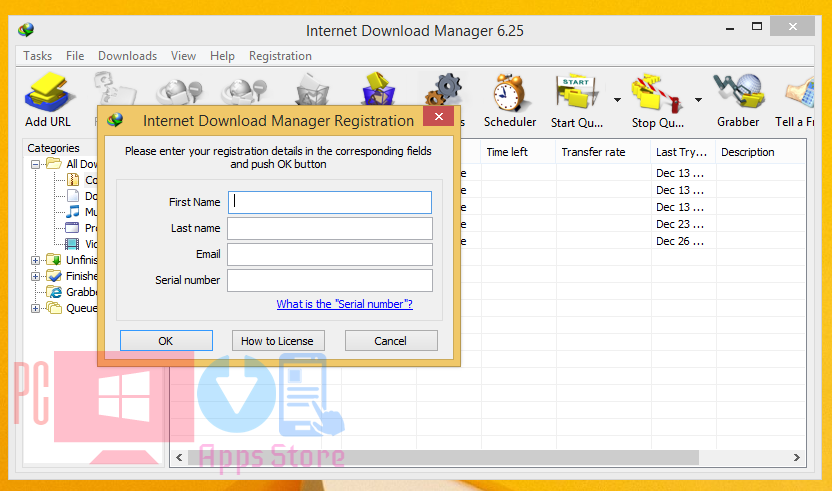Click the How to License button
This screenshot has height=491, width=832.
(278, 341)
